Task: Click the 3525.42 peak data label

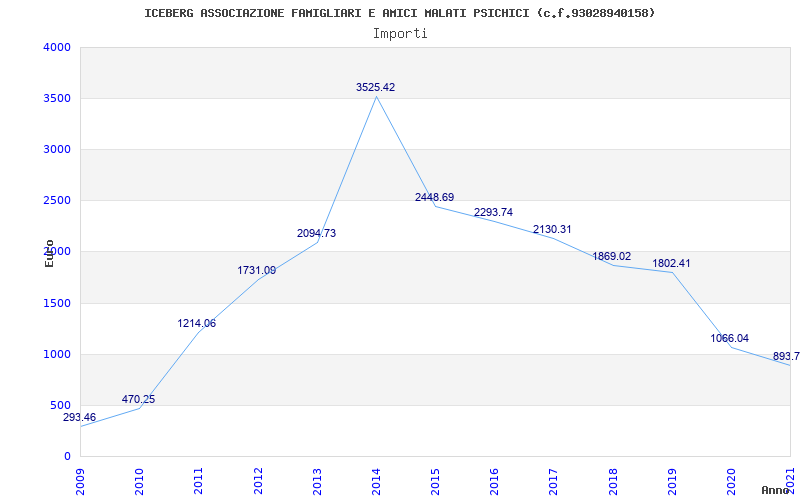Action: (376, 87)
